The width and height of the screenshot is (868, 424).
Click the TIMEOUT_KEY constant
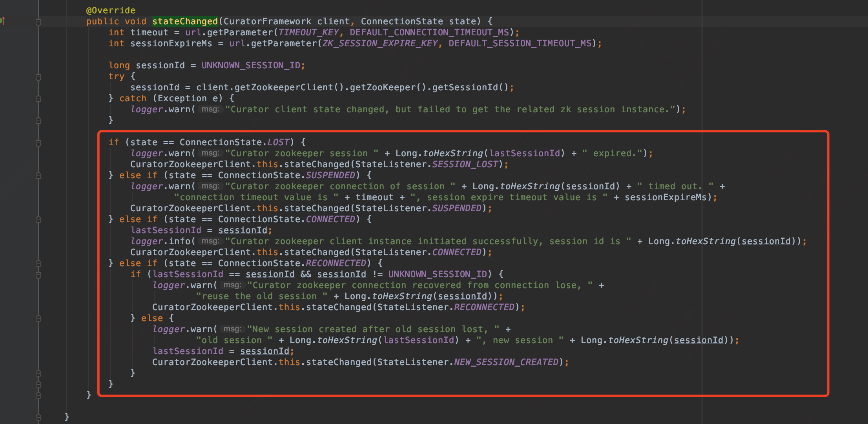[308, 32]
